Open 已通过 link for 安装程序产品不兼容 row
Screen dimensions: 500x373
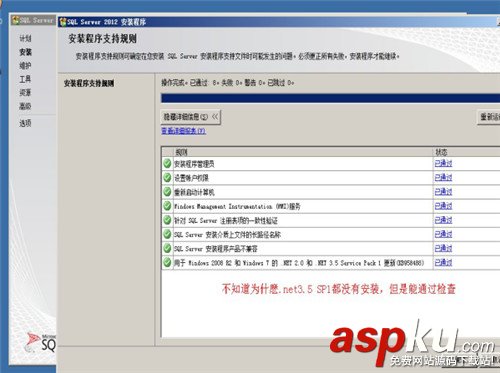(443, 248)
